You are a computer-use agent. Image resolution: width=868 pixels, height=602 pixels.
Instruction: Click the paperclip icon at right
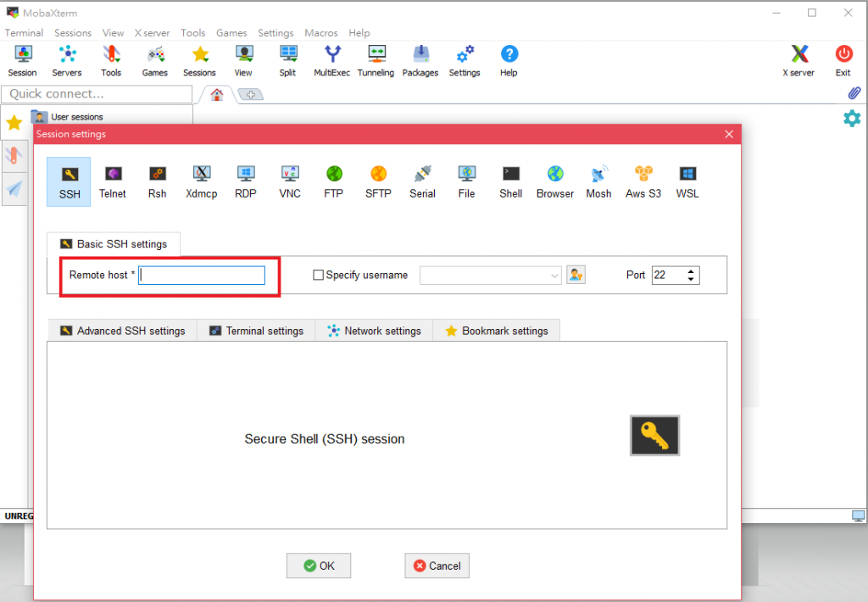click(854, 93)
